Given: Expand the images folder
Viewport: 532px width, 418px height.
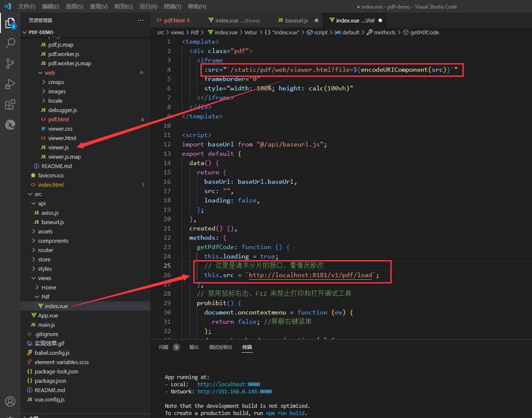Looking at the screenshot, I should coord(85,91).
